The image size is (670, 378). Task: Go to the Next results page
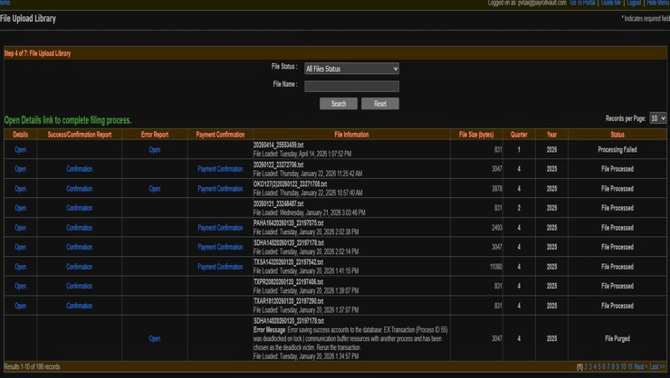point(641,367)
